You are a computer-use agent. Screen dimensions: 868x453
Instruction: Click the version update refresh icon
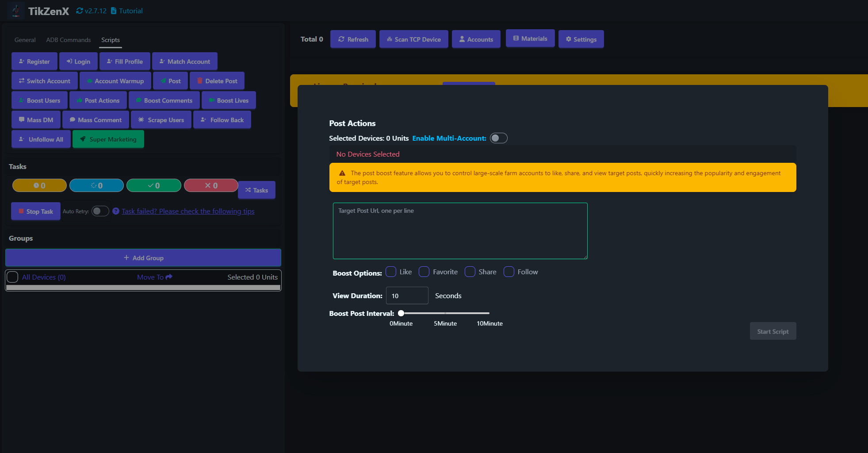coord(80,11)
